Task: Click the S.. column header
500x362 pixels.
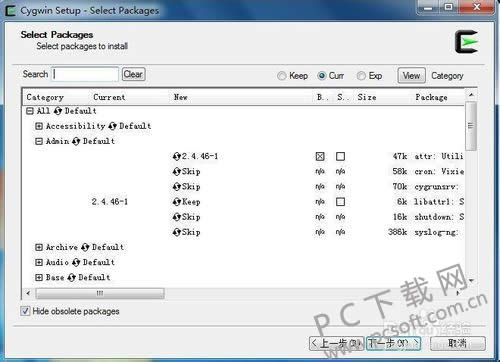Action: [x=343, y=97]
